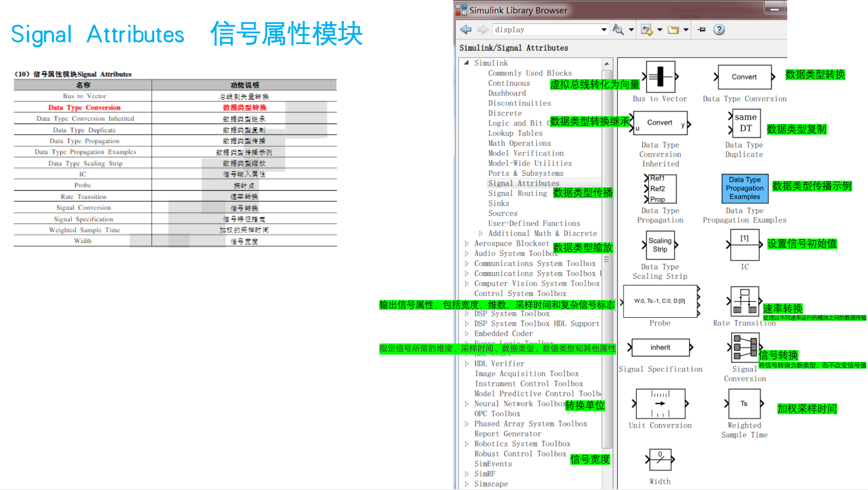
Task: Select the Sources category
Action: pyautogui.click(x=503, y=213)
